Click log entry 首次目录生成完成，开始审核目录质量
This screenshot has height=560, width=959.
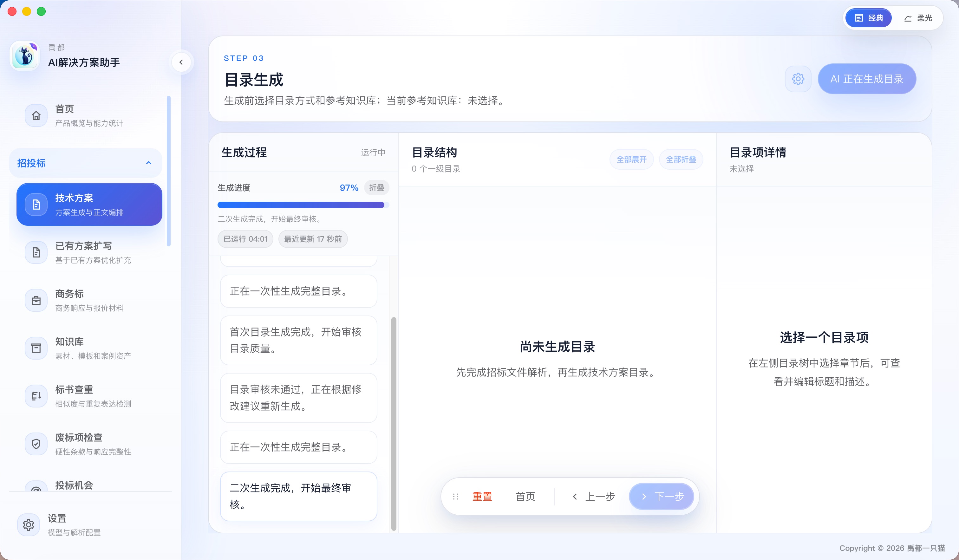299,340
